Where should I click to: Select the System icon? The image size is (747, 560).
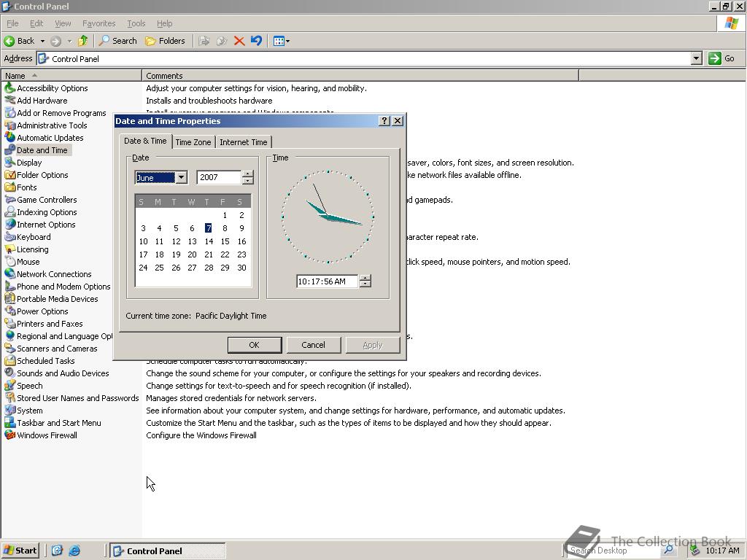coord(9,410)
